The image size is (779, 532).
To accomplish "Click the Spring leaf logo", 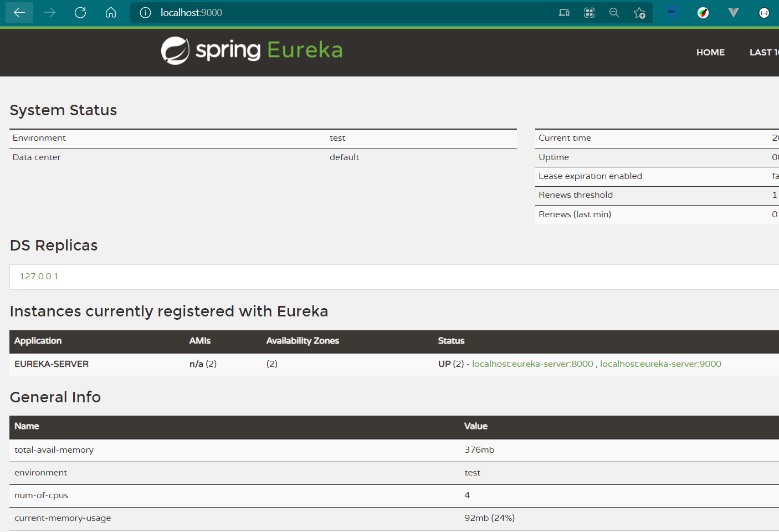I will pos(175,50).
